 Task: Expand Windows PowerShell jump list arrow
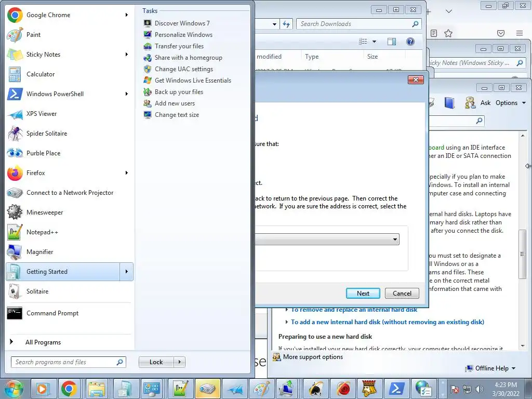tap(127, 94)
